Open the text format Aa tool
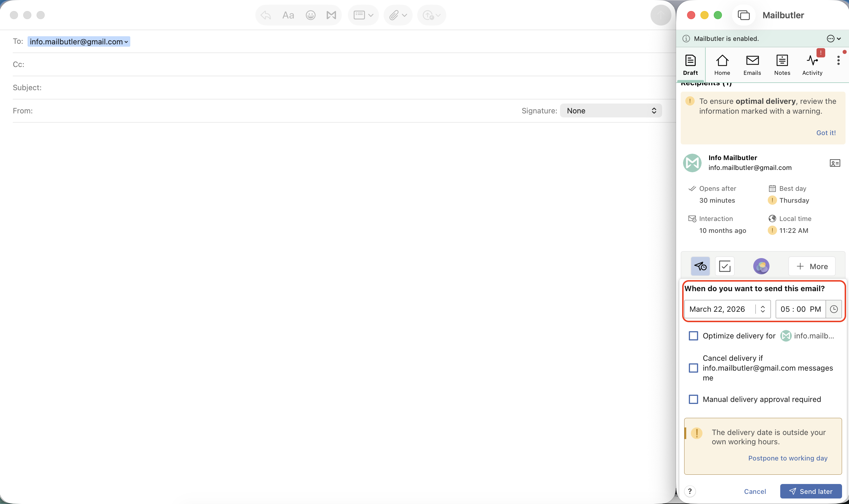Image resolution: width=849 pixels, height=504 pixels. pos(288,15)
